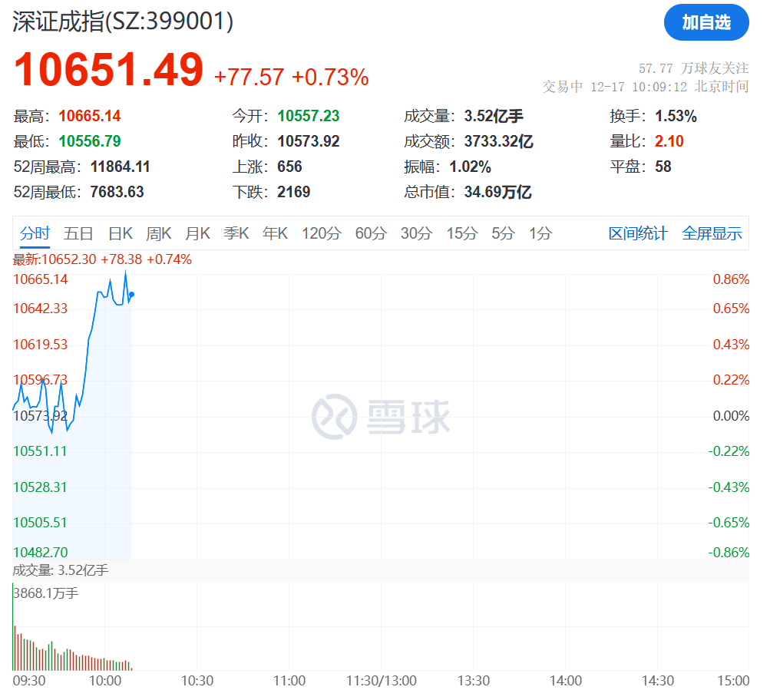Select the 30分 interval tab

click(x=415, y=233)
